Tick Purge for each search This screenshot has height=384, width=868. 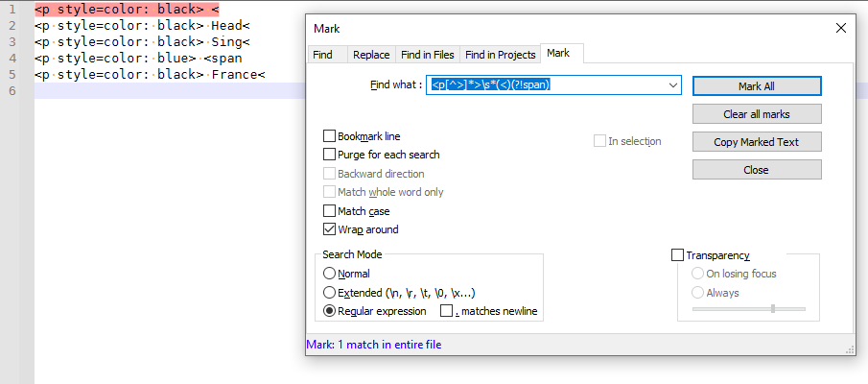[330, 155]
